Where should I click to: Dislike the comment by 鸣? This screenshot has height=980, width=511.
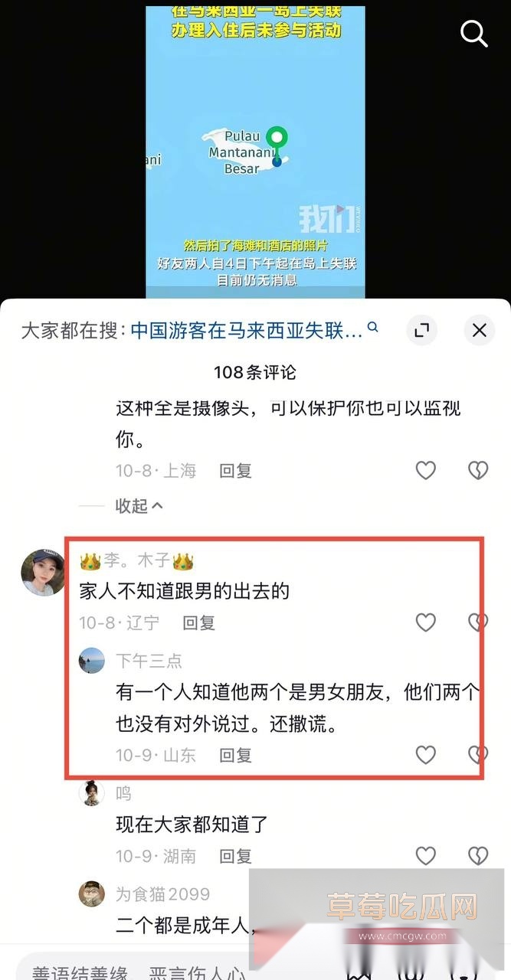[x=478, y=855]
